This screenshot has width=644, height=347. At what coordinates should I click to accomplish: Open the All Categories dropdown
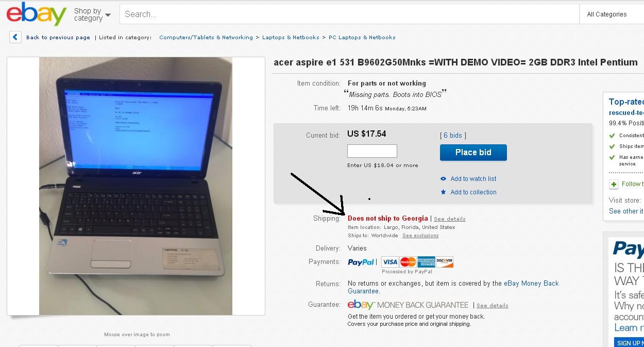pyautogui.click(x=612, y=14)
